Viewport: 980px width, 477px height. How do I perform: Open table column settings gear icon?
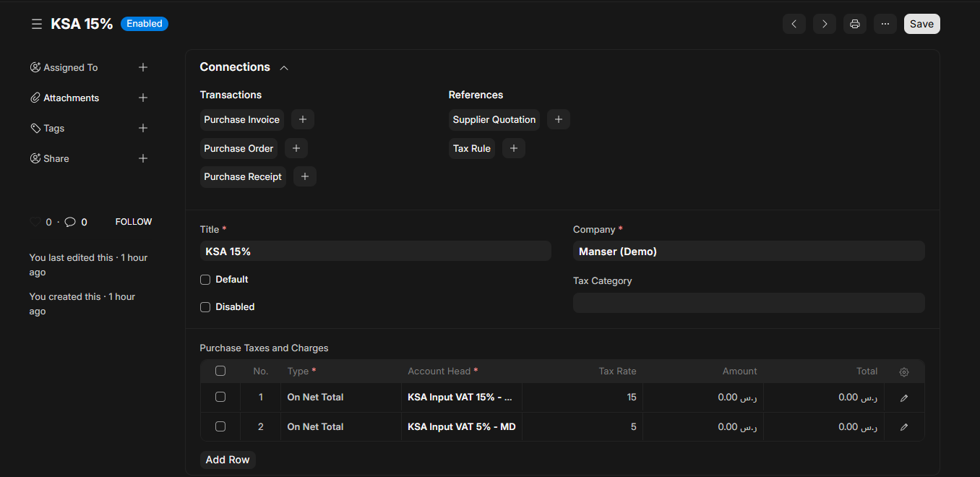click(903, 371)
